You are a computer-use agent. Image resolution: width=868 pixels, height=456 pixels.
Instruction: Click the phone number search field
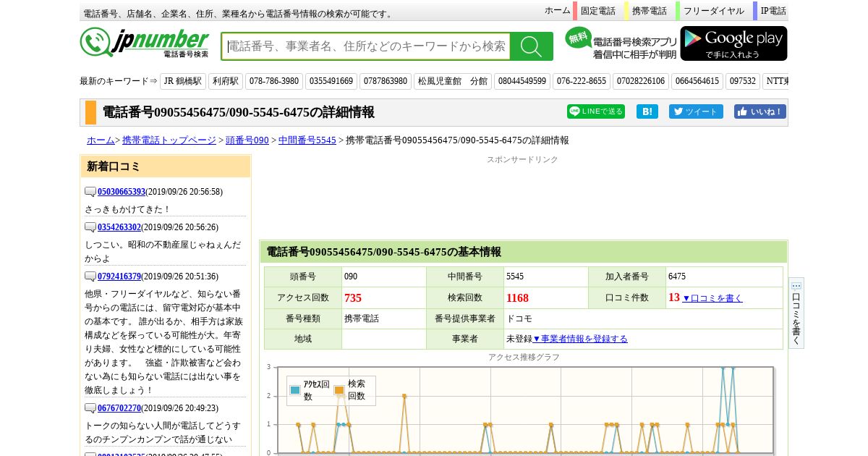tap(366, 46)
